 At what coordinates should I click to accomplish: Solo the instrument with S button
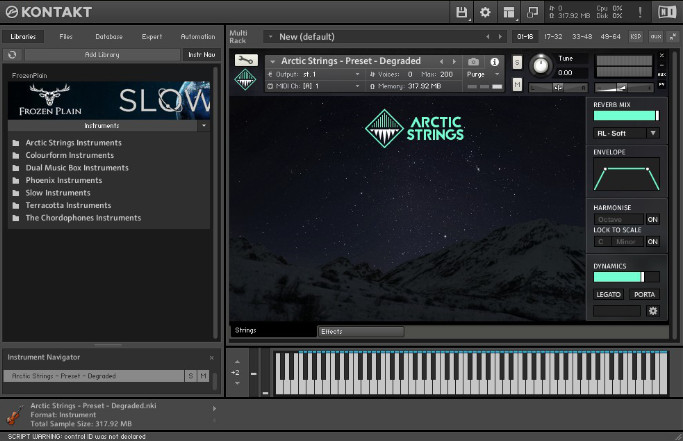pyautogui.click(x=517, y=62)
